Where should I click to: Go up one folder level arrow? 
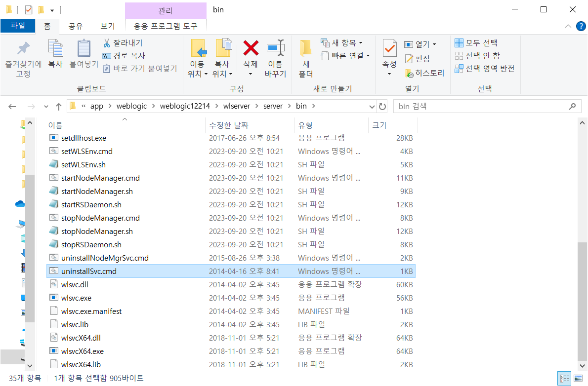point(58,107)
